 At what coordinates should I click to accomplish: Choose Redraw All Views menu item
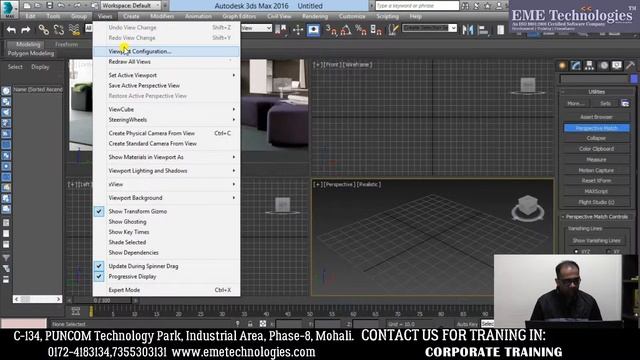tap(167, 62)
